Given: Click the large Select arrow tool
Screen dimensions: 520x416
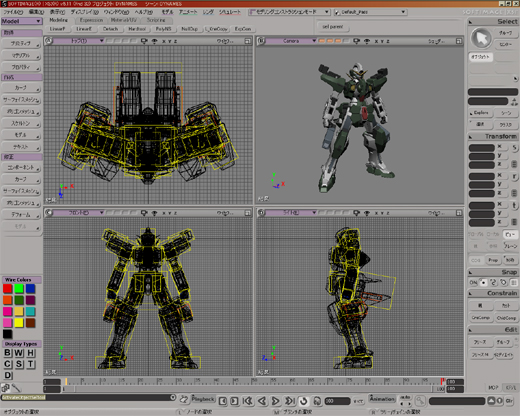Looking at the screenshot, I should (x=481, y=38).
